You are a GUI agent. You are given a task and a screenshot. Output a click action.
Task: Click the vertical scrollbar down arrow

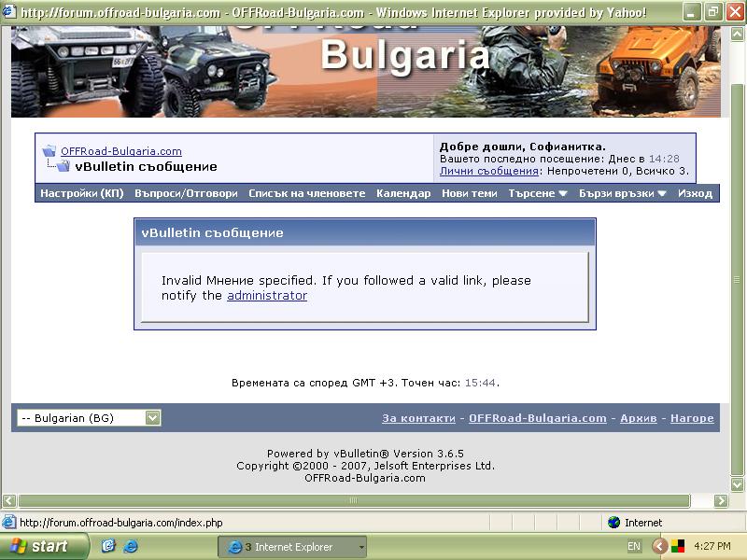[737, 484]
